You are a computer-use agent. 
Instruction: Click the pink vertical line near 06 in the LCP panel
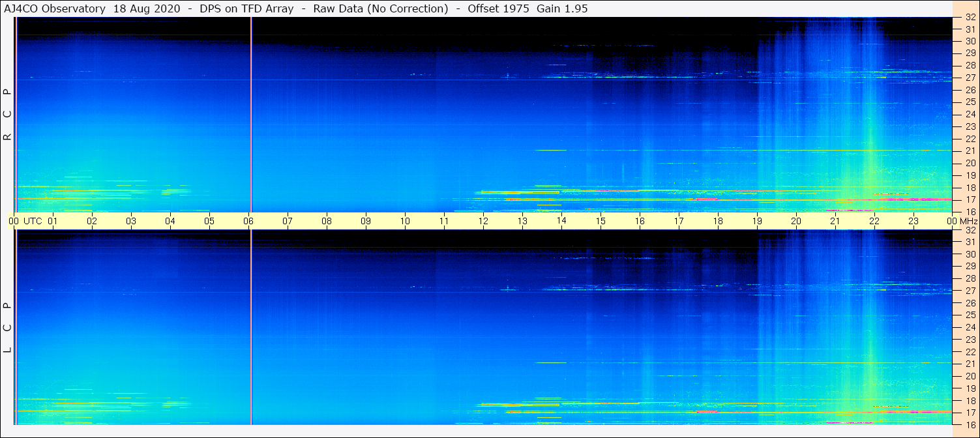click(251, 327)
